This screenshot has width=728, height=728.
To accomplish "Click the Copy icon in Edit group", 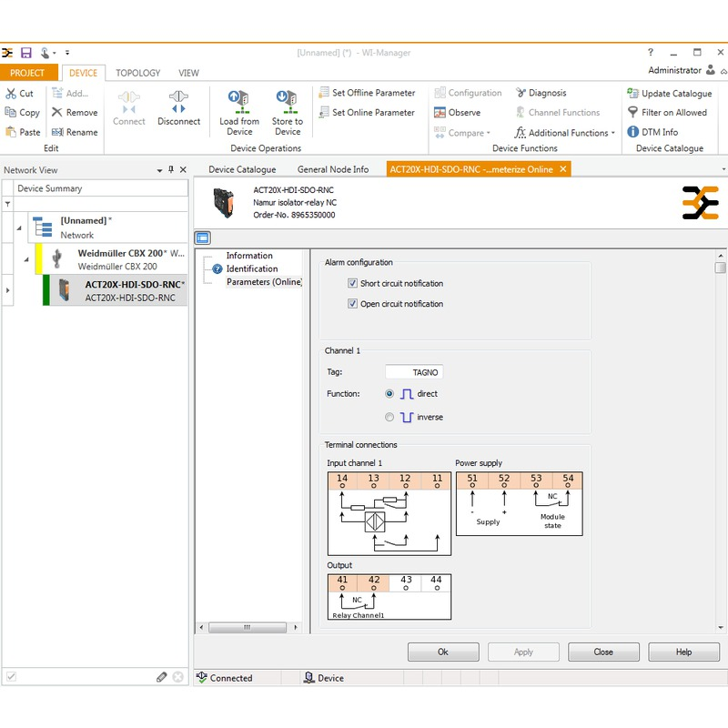I will pos(10,112).
